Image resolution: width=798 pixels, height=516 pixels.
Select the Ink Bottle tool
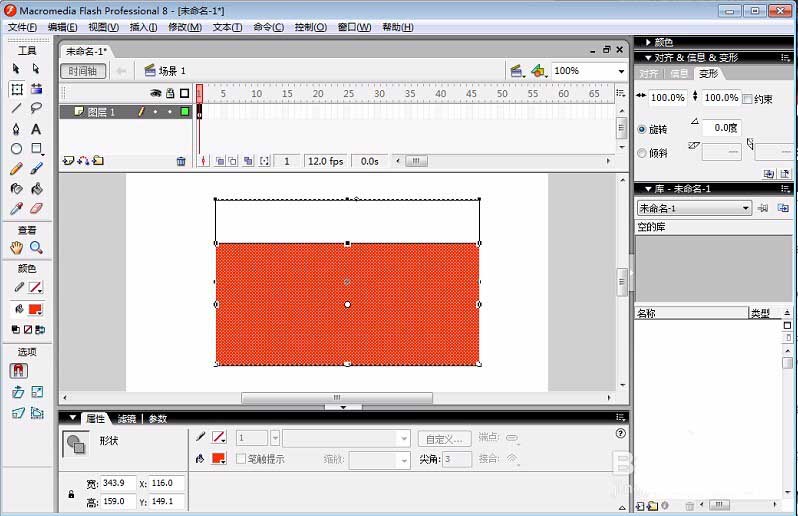pos(16,189)
